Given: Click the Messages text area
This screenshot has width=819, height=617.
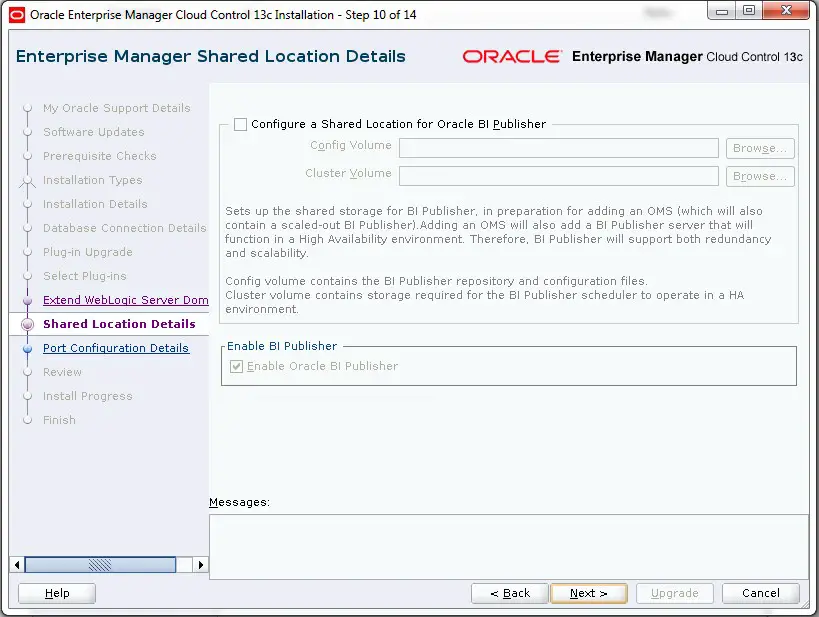Looking at the screenshot, I should pyautogui.click(x=509, y=547).
